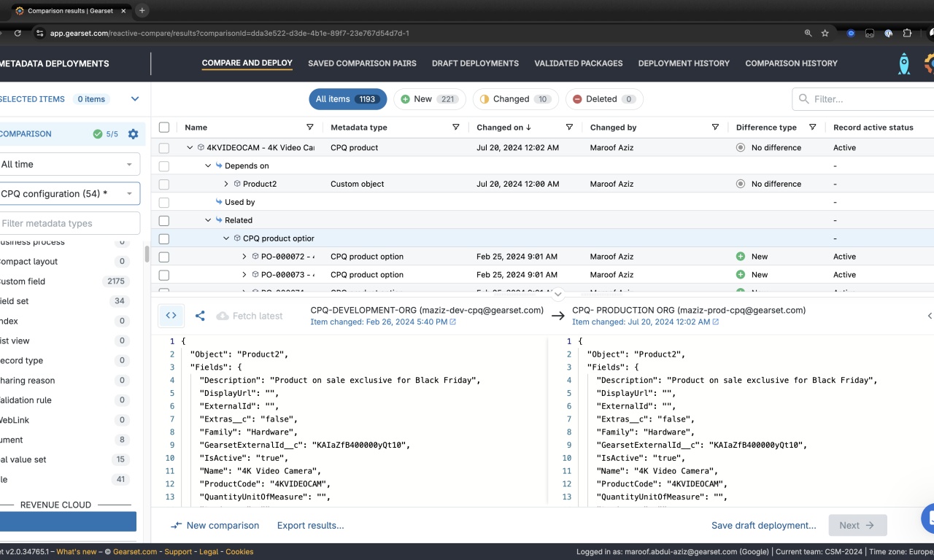This screenshot has height=560, width=934.
Task: Open filter icon on Changed by column
Action: 715,128
